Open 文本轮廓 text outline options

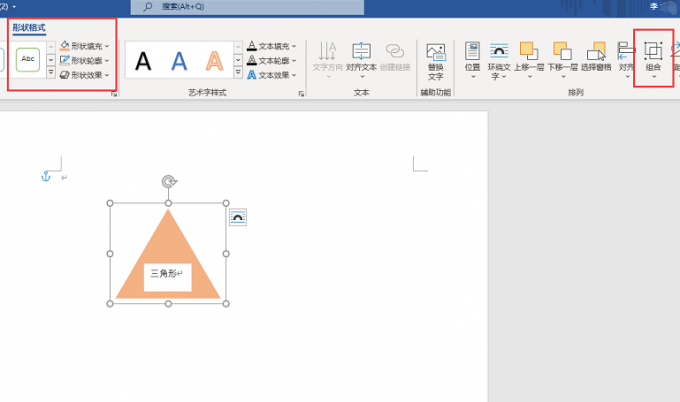271,60
